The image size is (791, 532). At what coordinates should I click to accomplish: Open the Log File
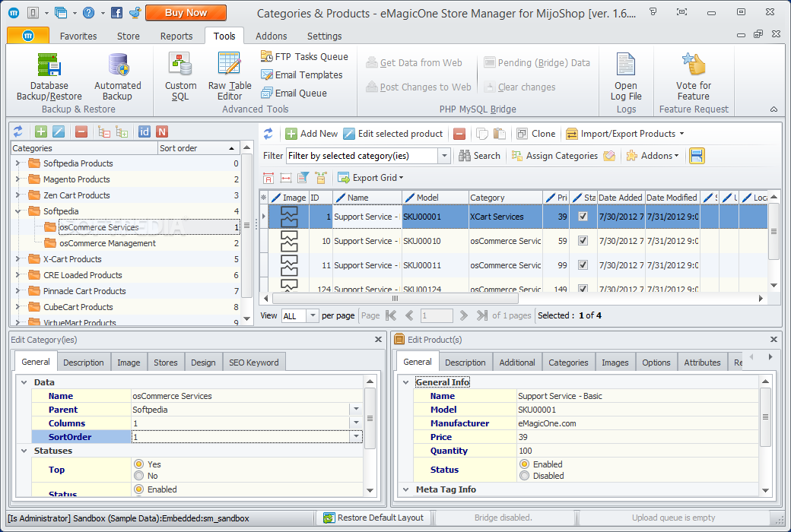tap(625, 78)
